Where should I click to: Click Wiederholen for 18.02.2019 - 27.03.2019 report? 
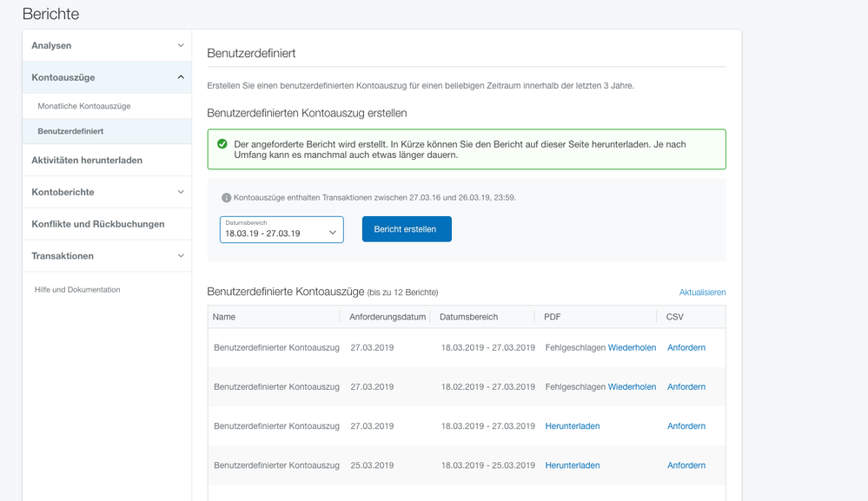[633, 387]
